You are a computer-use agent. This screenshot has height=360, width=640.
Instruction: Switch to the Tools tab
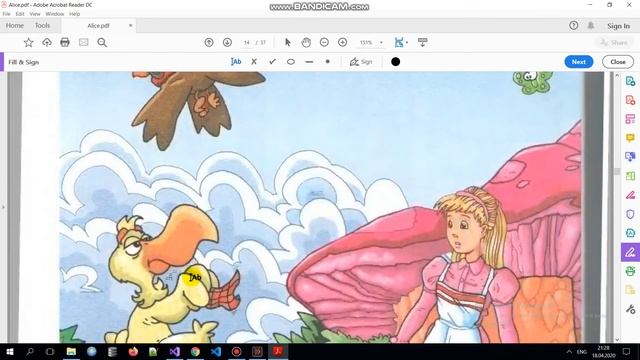pyautogui.click(x=42, y=25)
